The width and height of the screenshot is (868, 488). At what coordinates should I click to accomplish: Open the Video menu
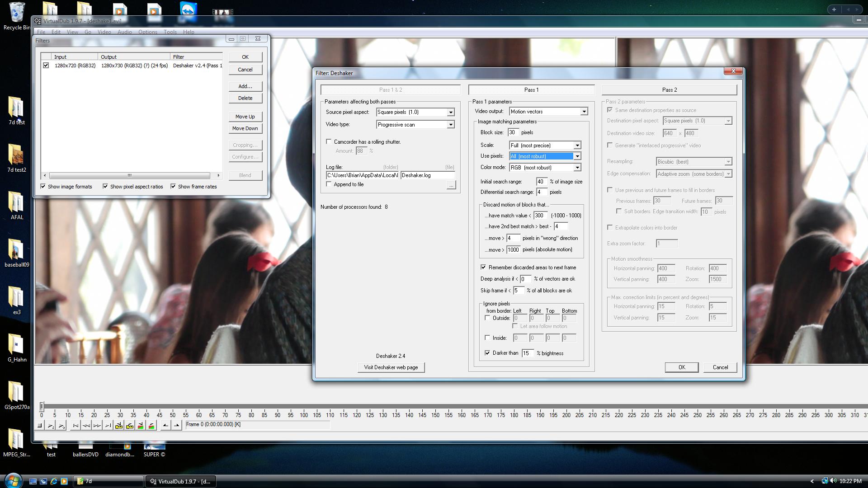(104, 32)
